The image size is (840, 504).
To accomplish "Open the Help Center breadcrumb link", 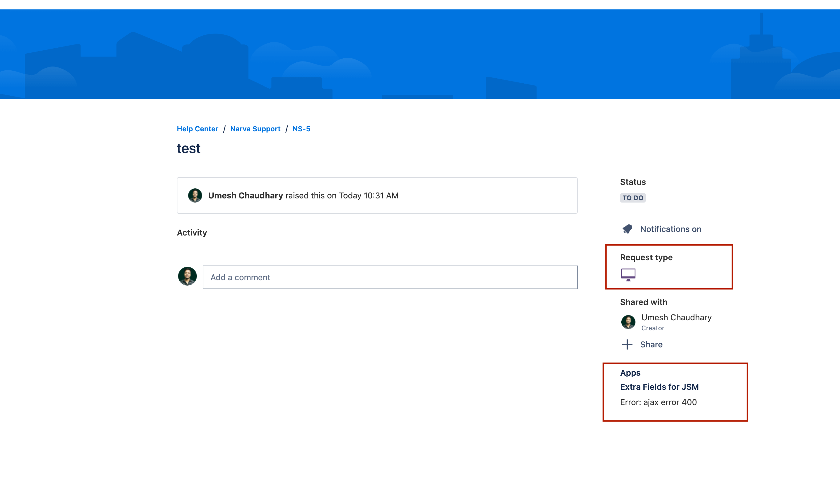I will [197, 129].
